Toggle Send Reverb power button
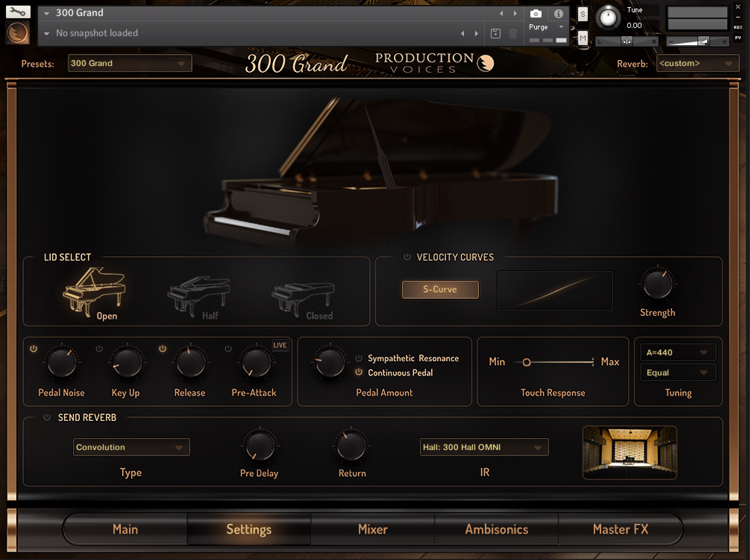 click(47, 418)
